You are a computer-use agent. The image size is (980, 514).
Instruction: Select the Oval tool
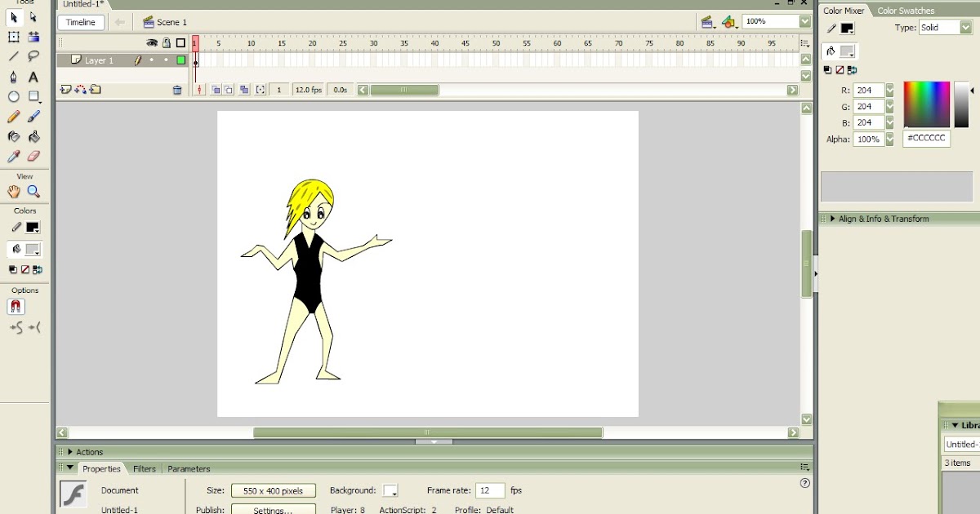(14, 96)
